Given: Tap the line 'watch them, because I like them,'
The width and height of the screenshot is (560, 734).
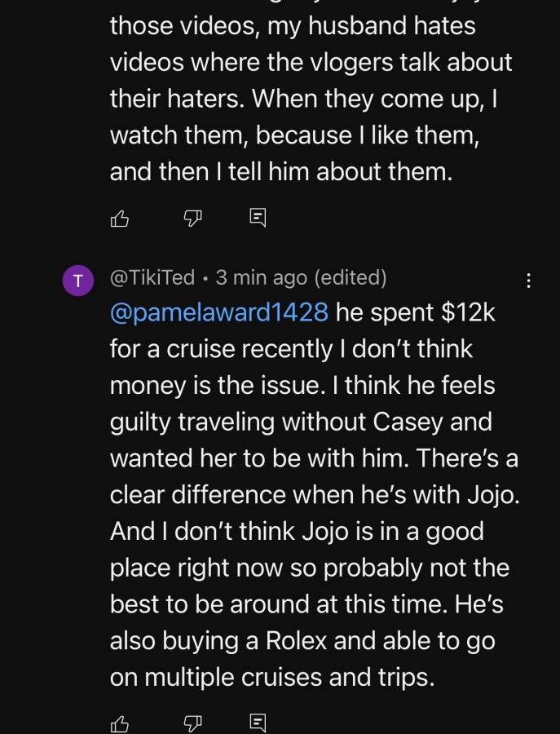Looking at the screenshot, I should pyautogui.click(x=295, y=135).
